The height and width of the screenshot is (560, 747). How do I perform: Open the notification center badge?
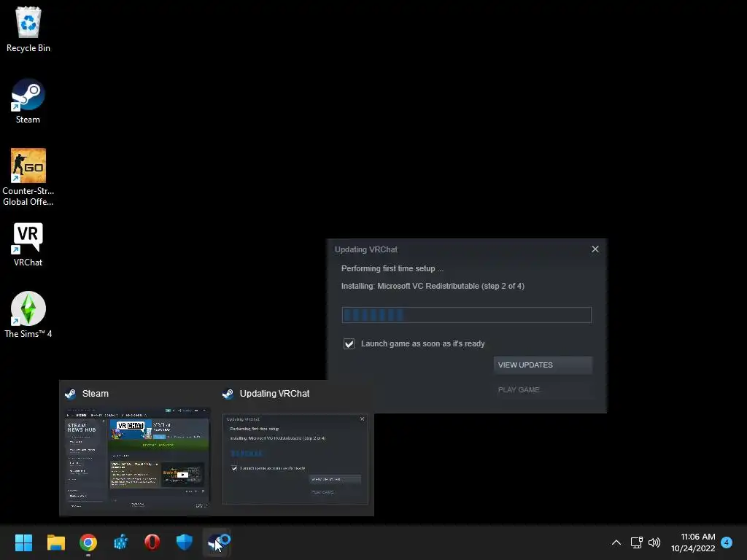click(727, 542)
